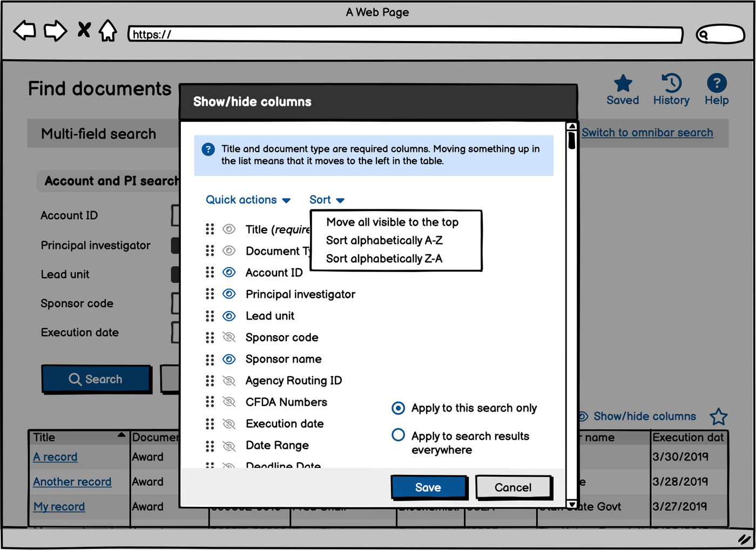
Task: Grab the drag handle for Sponsor code row
Action: coord(210,337)
